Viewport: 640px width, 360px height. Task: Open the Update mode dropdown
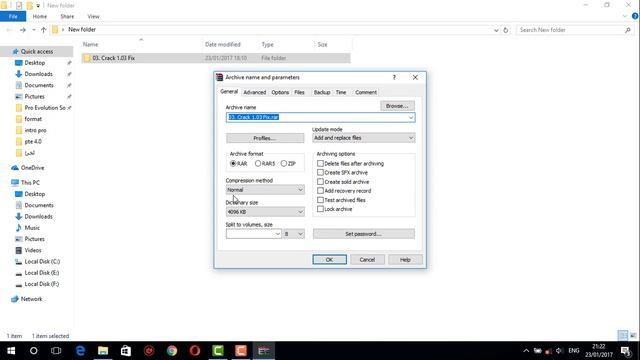364,138
